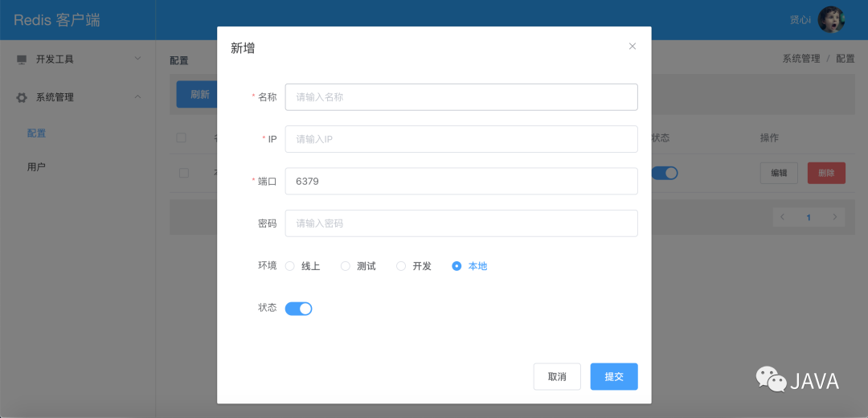Click 系统管理 in the breadcrumb
Viewport: 868px width, 418px height.
[x=801, y=59]
